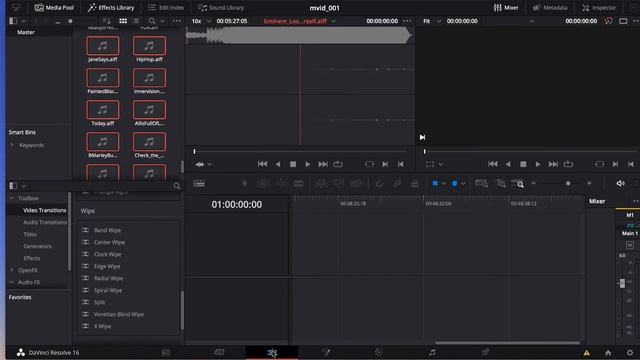Open the Media Pool panel
Screen dimensions: 640x360
(54, 8)
